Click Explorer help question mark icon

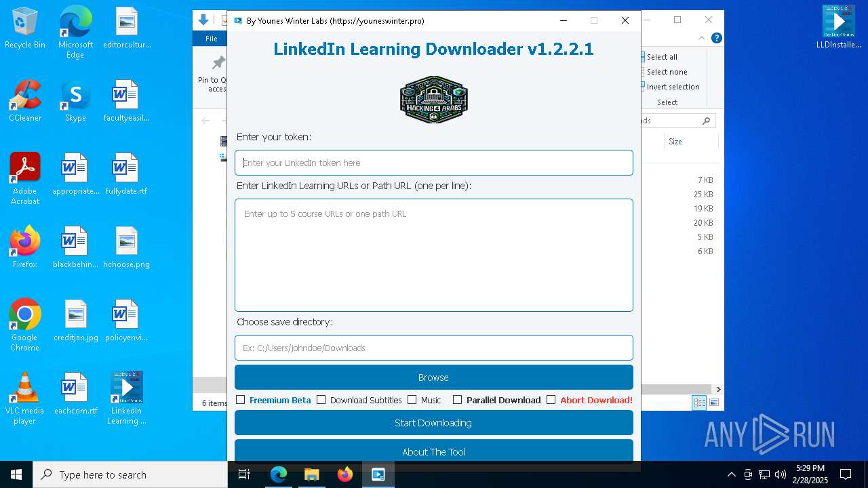click(x=716, y=38)
